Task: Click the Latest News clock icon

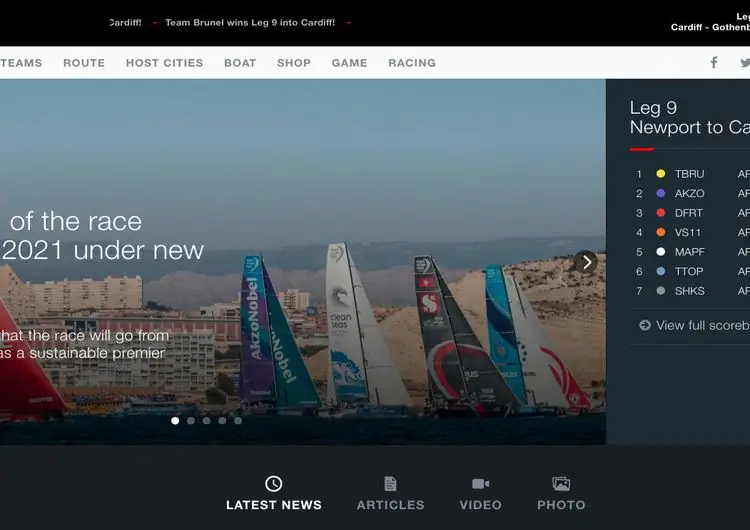Action: click(273, 484)
